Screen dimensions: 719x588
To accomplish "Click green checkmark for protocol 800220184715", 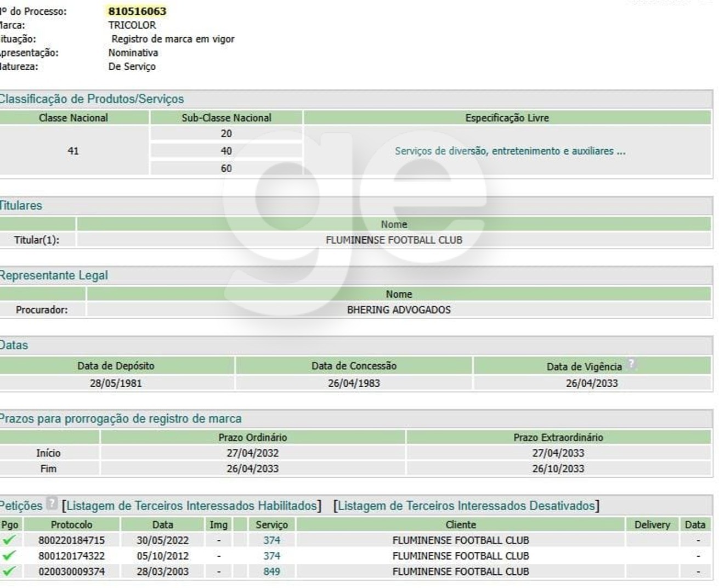I will point(9,540).
